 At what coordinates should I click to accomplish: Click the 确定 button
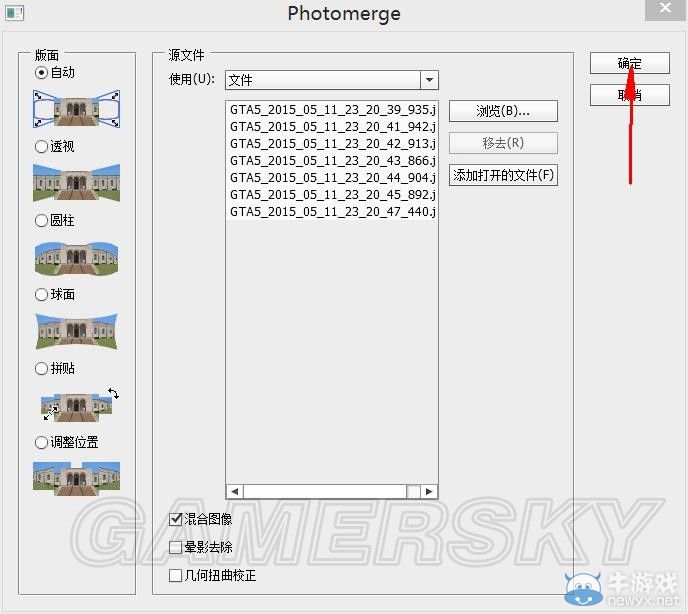point(629,63)
